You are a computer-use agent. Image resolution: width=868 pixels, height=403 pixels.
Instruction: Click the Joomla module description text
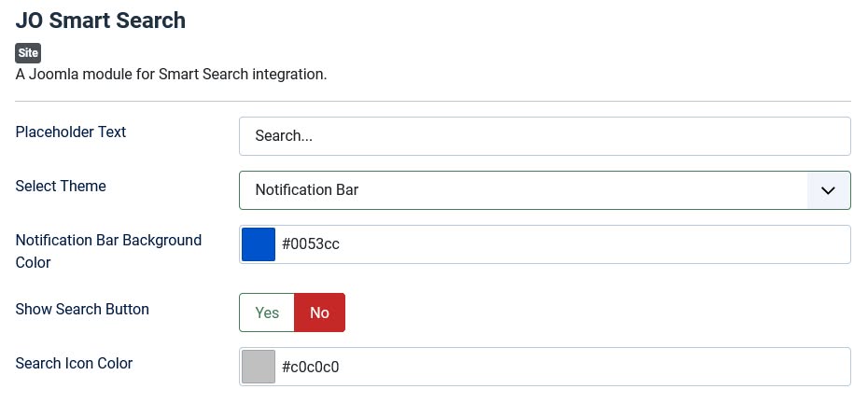pyautogui.click(x=171, y=74)
